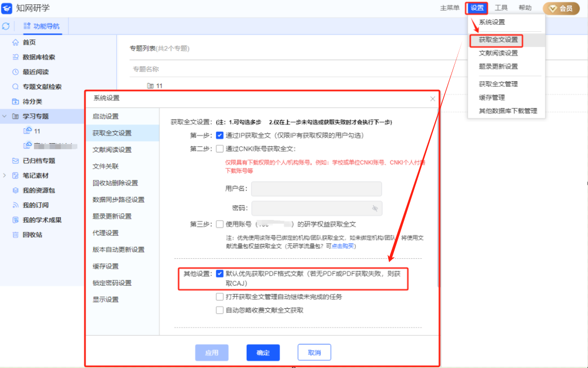Click the 数据库检索 sidebar icon
The width and height of the screenshot is (588, 368).
pos(15,57)
